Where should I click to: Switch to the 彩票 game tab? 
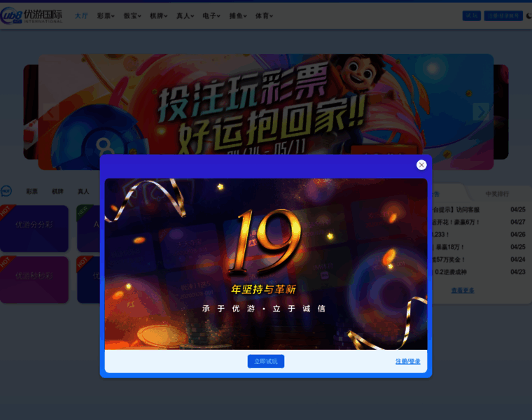tap(32, 191)
